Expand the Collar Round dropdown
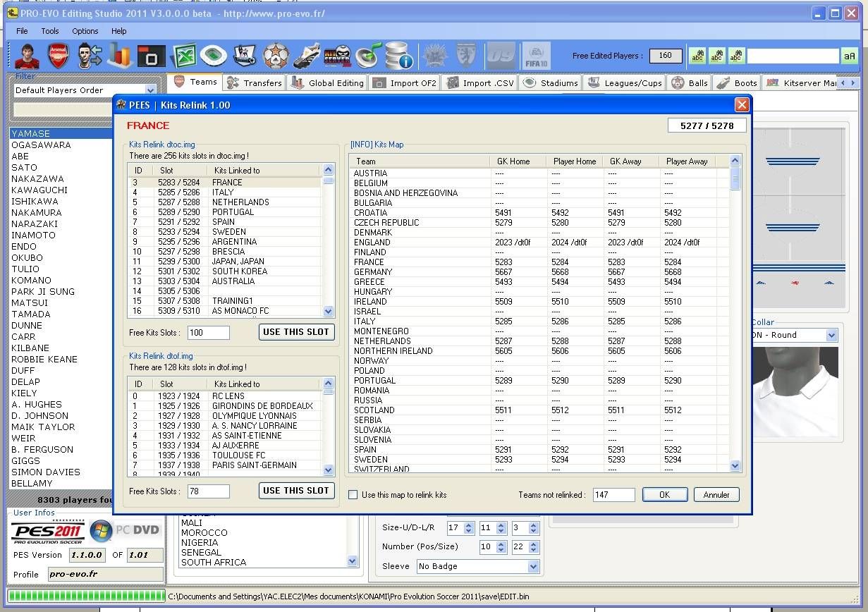The image size is (868, 612). click(831, 336)
